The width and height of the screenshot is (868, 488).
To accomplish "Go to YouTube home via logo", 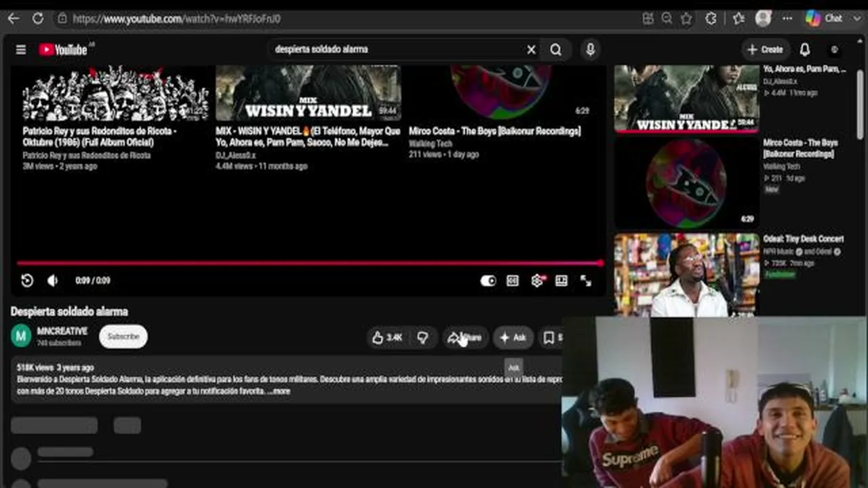I will pos(63,49).
